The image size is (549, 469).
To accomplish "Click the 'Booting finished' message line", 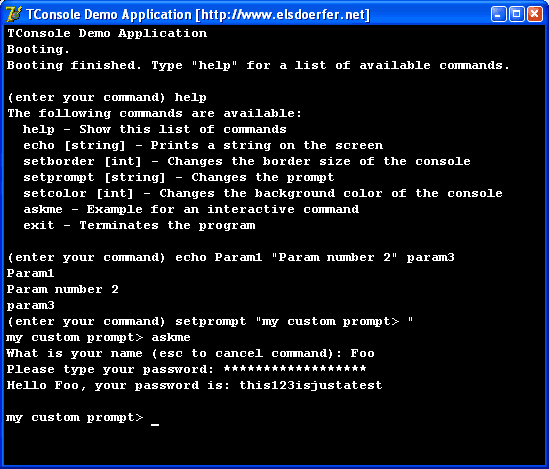I will [258, 65].
